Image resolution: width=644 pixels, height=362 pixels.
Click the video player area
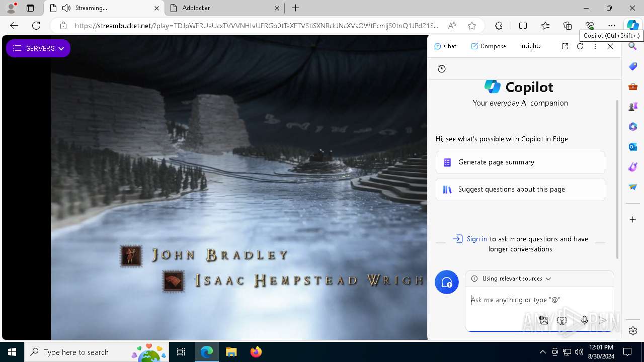click(x=215, y=188)
